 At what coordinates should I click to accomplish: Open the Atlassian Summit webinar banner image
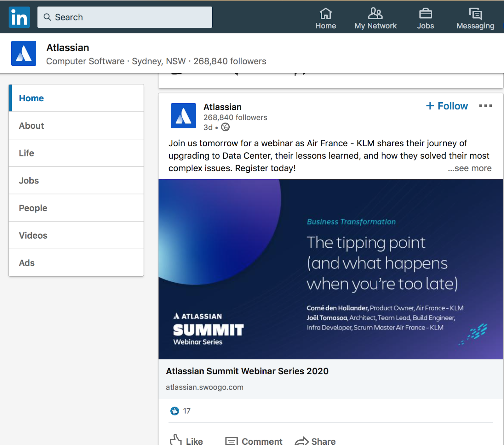pos(331,269)
